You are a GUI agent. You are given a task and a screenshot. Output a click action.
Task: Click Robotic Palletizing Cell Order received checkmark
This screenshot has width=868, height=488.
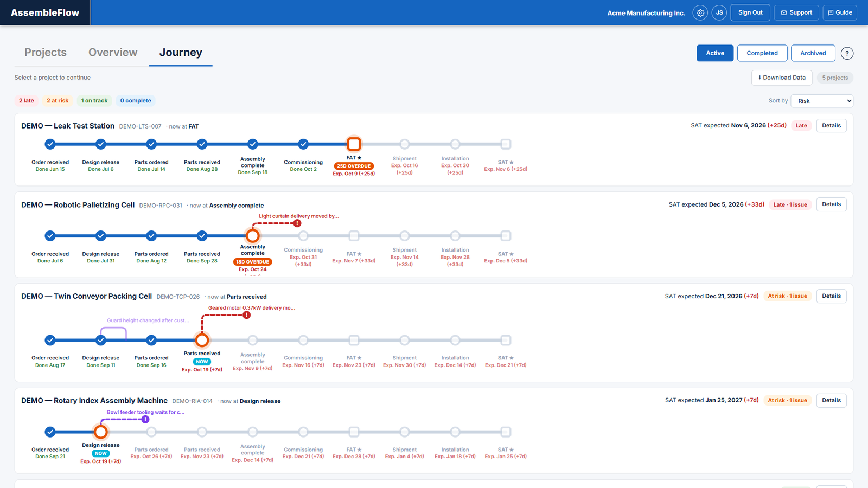50,236
